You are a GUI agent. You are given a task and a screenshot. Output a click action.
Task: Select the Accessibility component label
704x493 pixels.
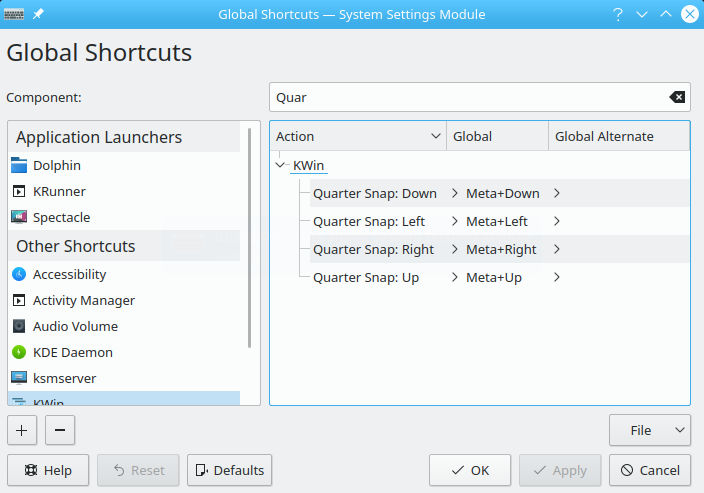(x=70, y=274)
